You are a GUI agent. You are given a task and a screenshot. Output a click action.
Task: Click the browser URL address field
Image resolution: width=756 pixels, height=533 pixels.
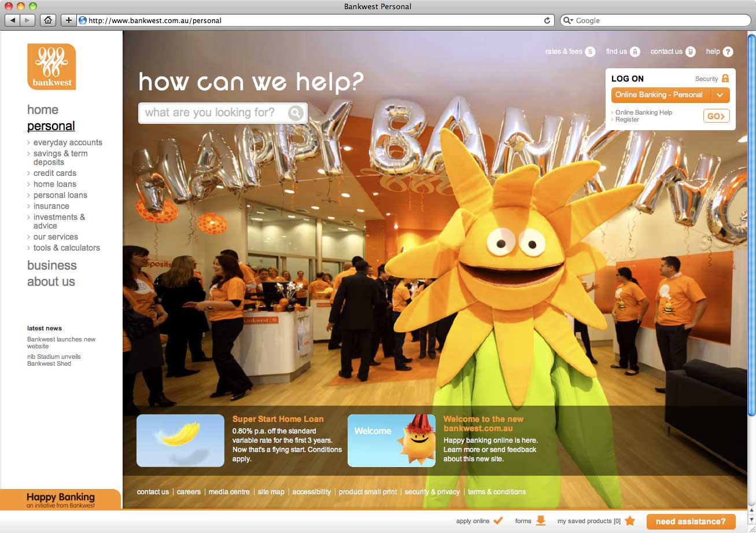pos(314,20)
